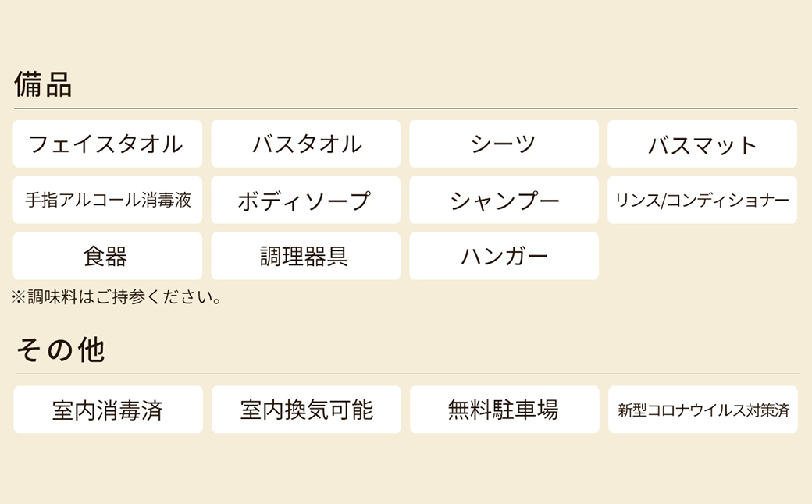The image size is (812, 504).
Task: Click the 室内消毒済 tag
Action: [107, 409]
